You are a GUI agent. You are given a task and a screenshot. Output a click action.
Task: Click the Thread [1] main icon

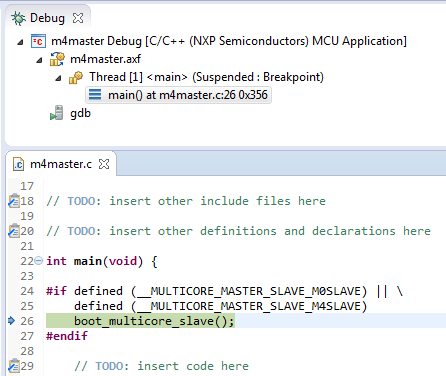pyautogui.click(x=76, y=77)
